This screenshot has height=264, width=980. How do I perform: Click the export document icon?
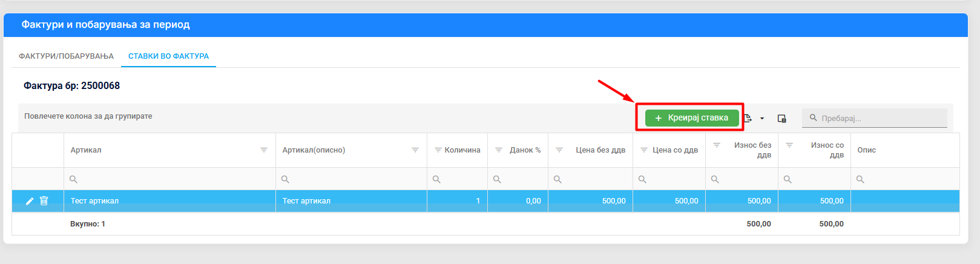point(748,118)
